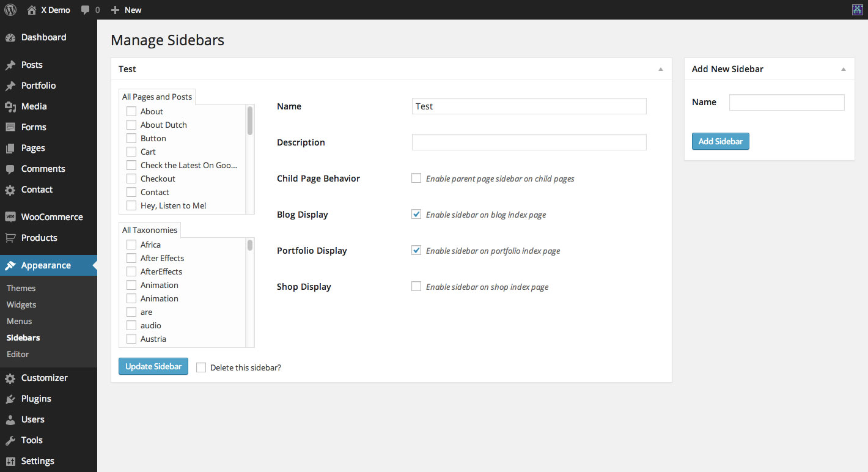Click the Add Sidebar button
Image resolution: width=868 pixels, height=472 pixels.
click(720, 141)
